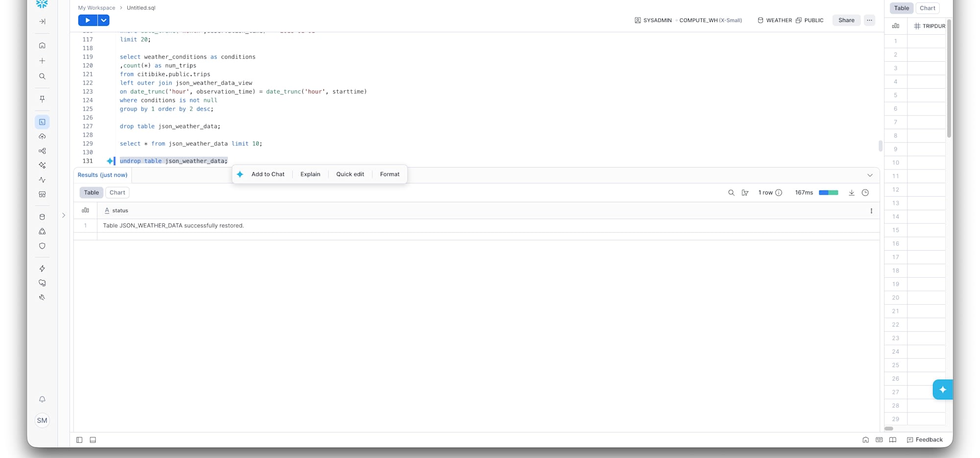The width and height of the screenshot is (980, 458).
Task: Click the blue Run query play button
Action: (x=87, y=20)
